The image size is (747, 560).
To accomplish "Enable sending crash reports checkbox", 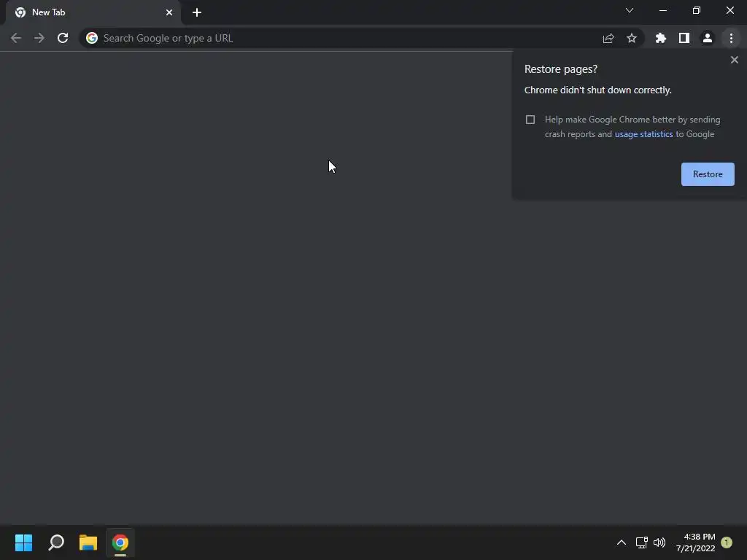I will (530, 120).
